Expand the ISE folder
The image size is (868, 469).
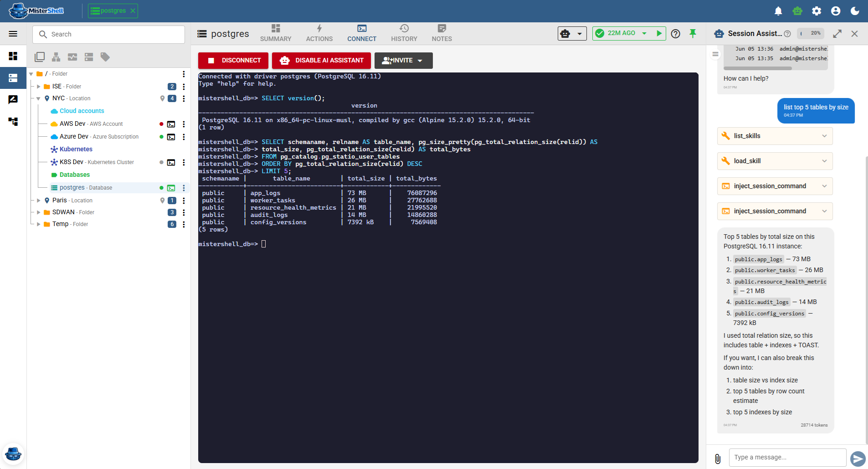pyautogui.click(x=39, y=87)
